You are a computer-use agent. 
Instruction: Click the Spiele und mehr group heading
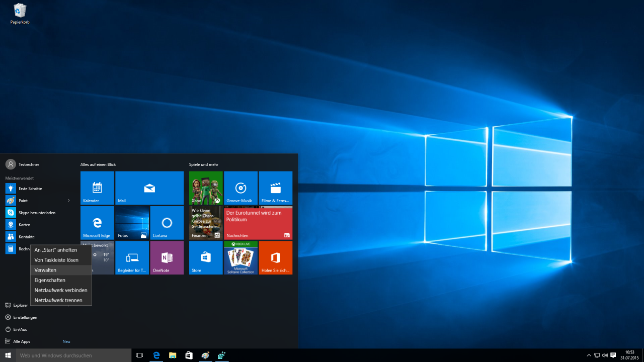pyautogui.click(x=204, y=164)
